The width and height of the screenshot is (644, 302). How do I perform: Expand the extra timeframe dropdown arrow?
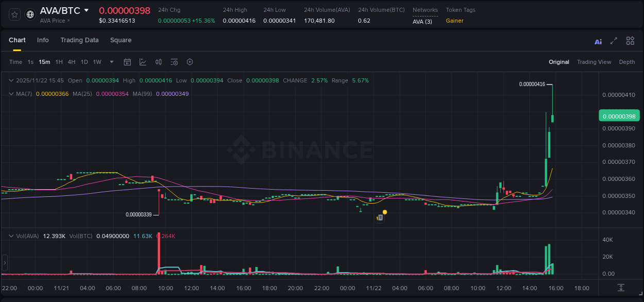[111, 62]
